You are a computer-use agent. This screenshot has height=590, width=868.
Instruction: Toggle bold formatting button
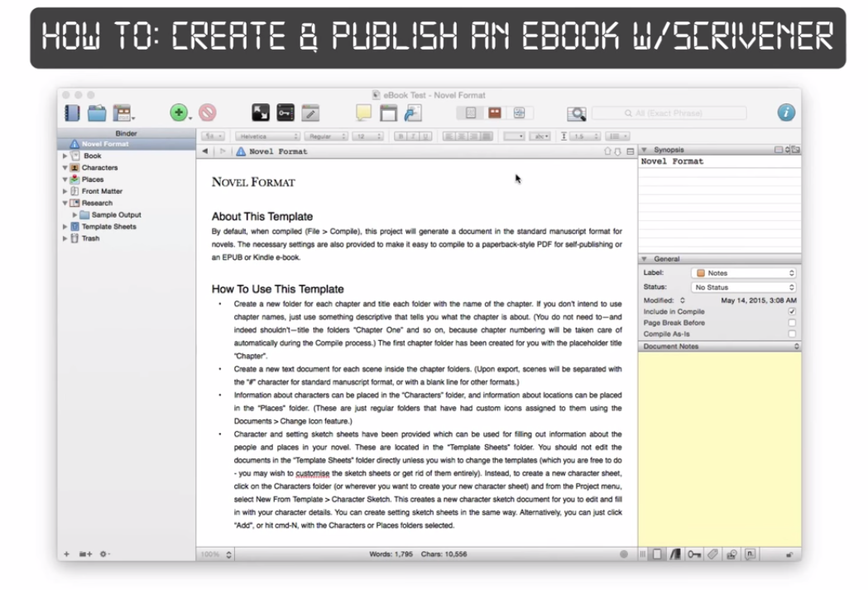tap(400, 137)
